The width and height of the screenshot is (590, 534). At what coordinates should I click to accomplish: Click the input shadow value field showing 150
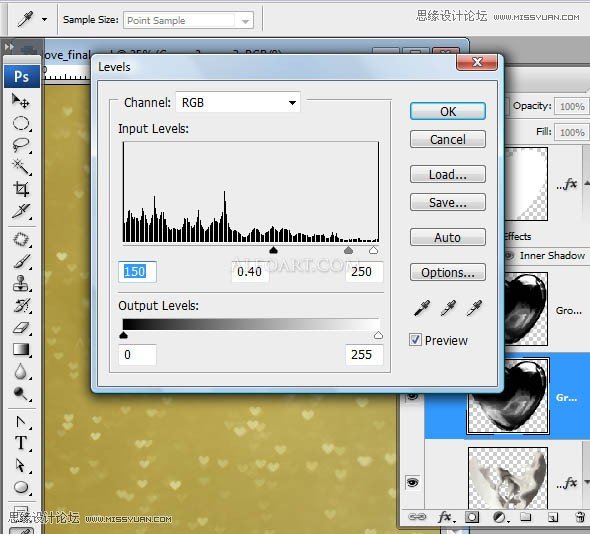pos(137,271)
